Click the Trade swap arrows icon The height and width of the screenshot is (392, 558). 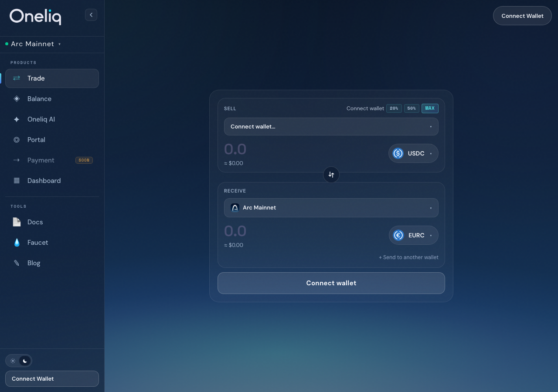tap(17, 78)
